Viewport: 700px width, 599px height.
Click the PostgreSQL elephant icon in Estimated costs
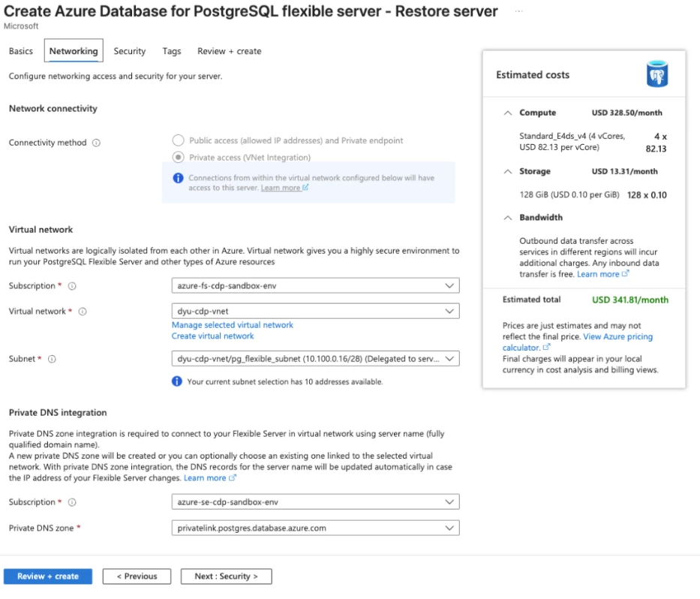pos(657,74)
